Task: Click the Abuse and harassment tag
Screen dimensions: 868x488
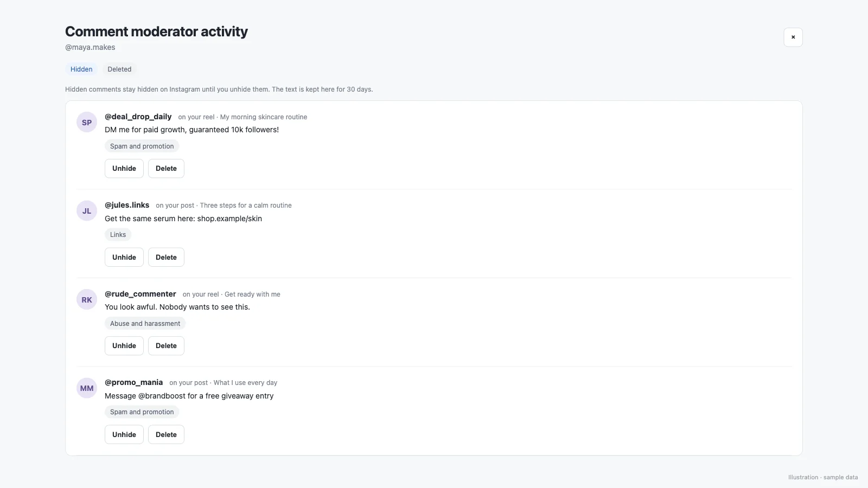Action: (x=145, y=324)
